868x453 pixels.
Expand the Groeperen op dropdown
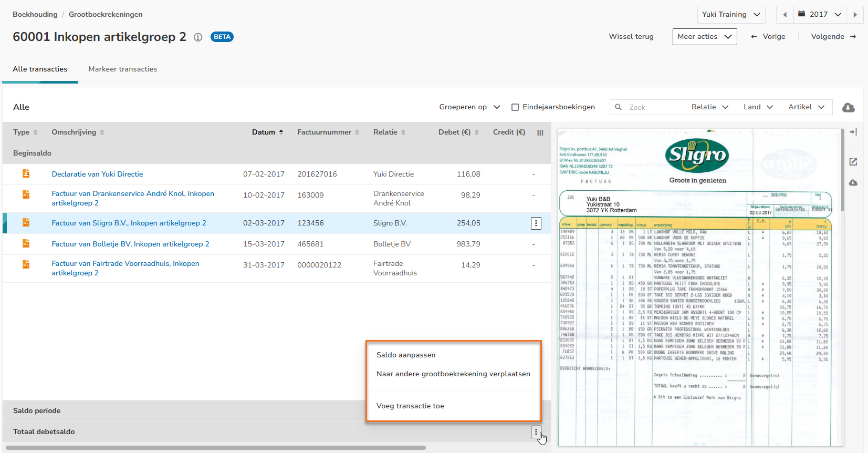tap(469, 107)
